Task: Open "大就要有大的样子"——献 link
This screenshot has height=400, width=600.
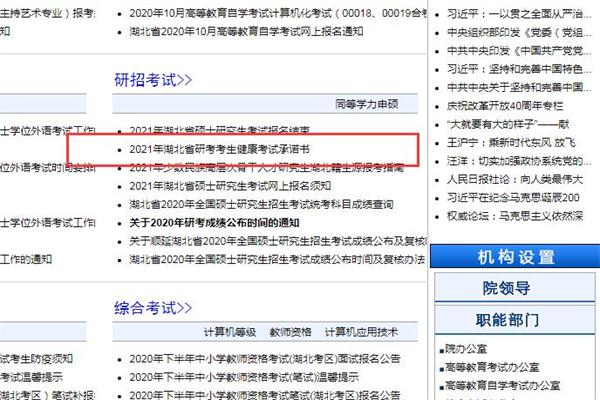Action: pyautogui.click(x=508, y=124)
